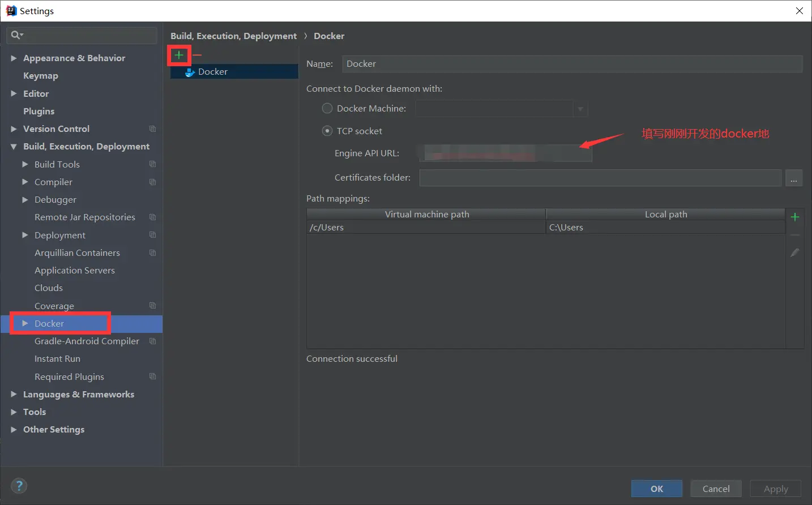Expand the Build Tools node
Image resolution: width=812 pixels, height=505 pixels.
[x=25, y=164]
